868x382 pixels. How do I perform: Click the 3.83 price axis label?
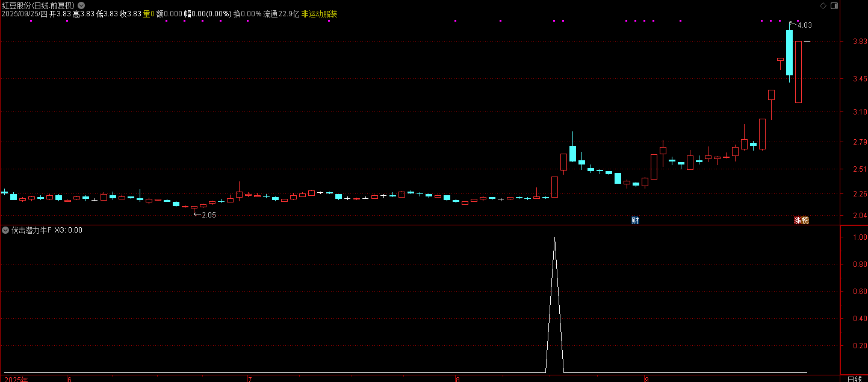(x=859, y=42)
